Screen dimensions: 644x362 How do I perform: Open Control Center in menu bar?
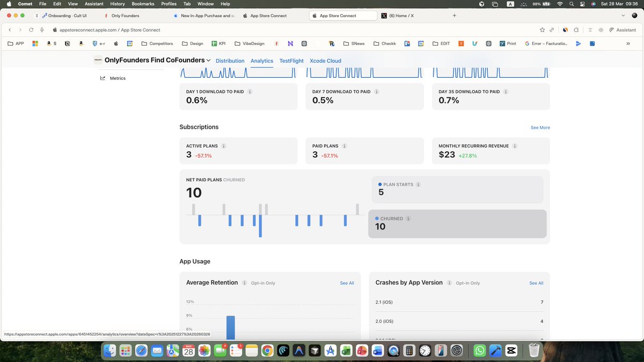[583, 4]
